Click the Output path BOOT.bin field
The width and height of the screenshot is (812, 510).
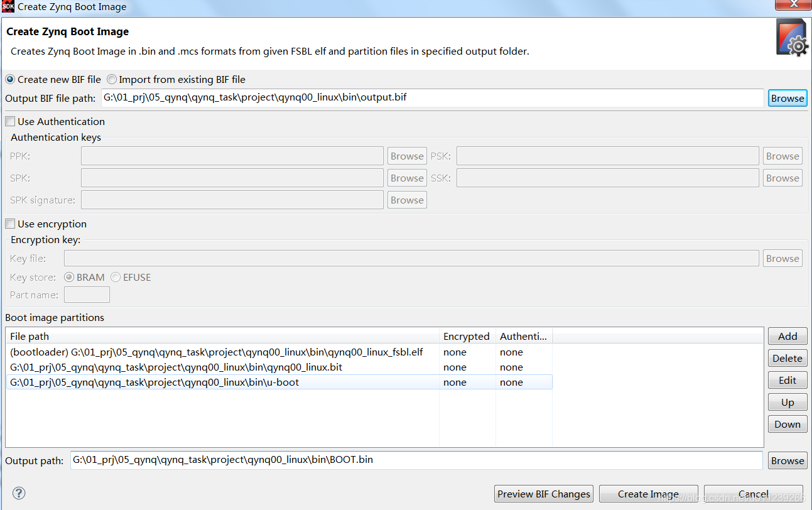[x=416, y=460]
